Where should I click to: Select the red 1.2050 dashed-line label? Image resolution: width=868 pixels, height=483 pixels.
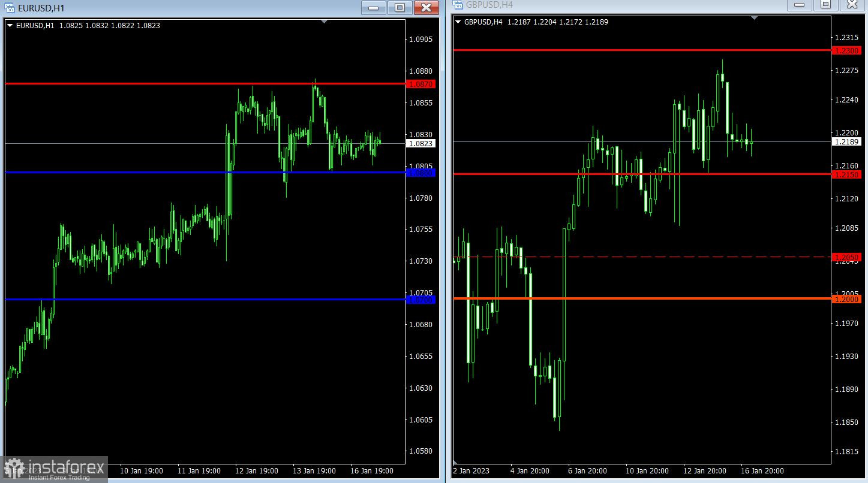[x=847, y=257]
